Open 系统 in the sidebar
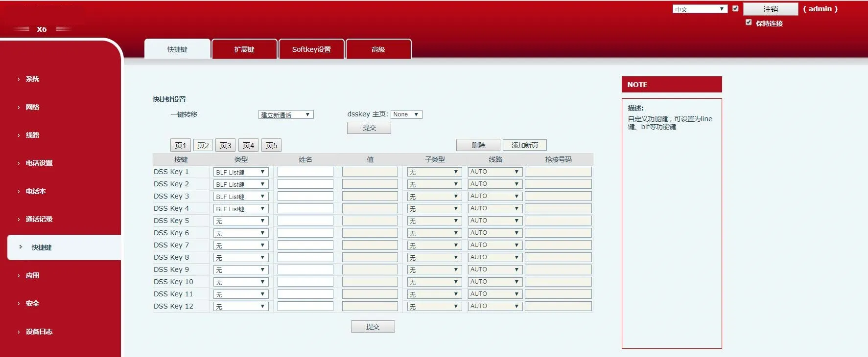This screenshot has height=357, width=868. [32, 79]
